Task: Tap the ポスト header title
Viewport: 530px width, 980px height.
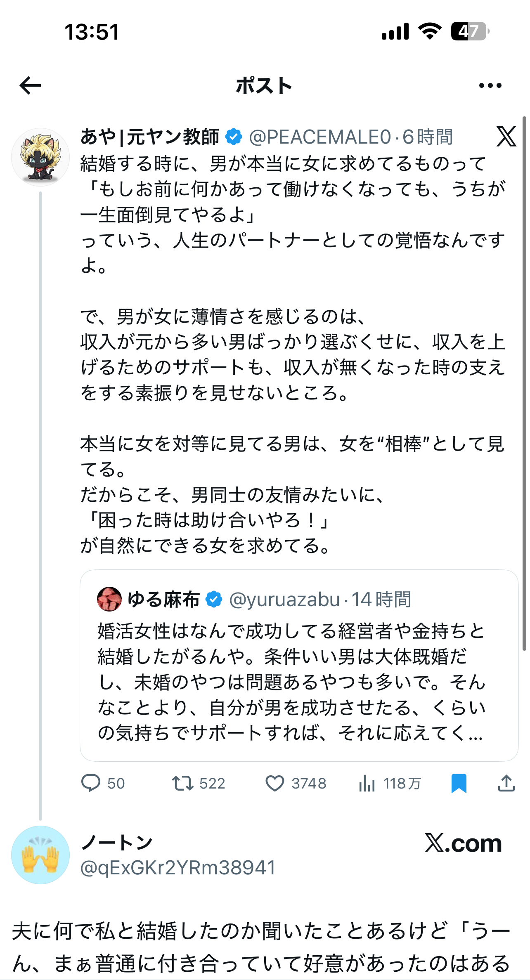Action: (264, 86)
